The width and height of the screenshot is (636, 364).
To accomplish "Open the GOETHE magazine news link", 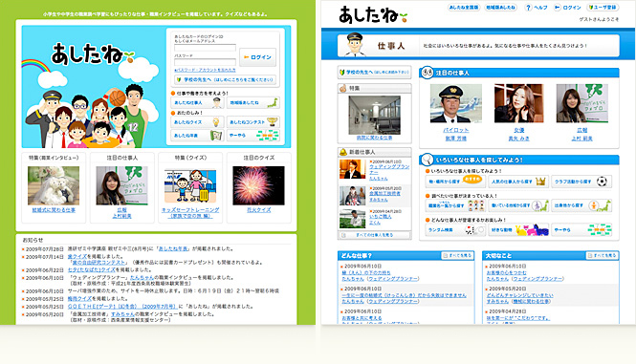I will point(122,307).
